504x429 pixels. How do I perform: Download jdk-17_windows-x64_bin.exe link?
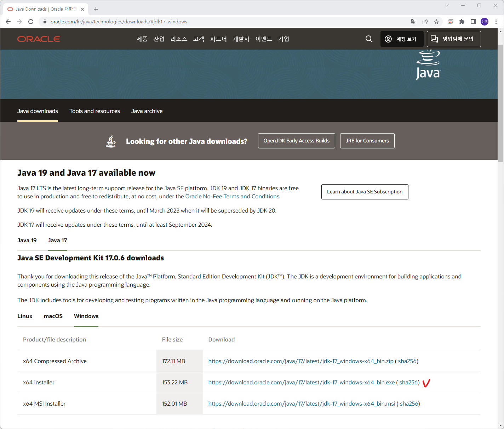302,382
